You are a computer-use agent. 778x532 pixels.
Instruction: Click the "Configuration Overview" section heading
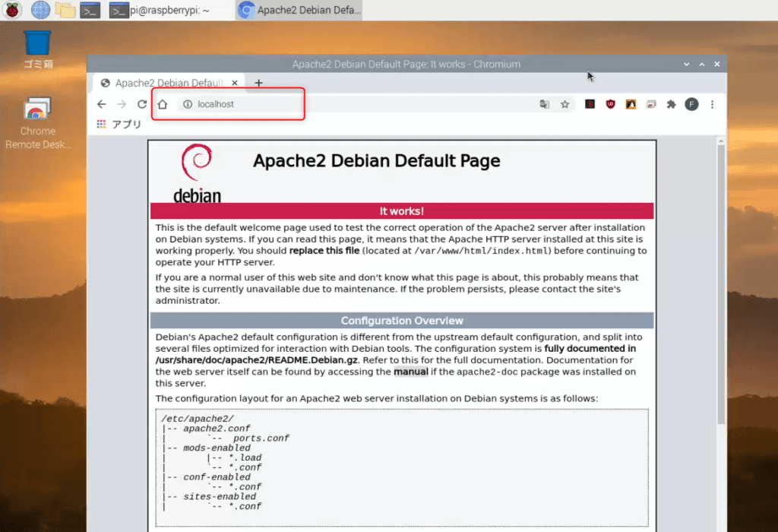coord(402,321)
